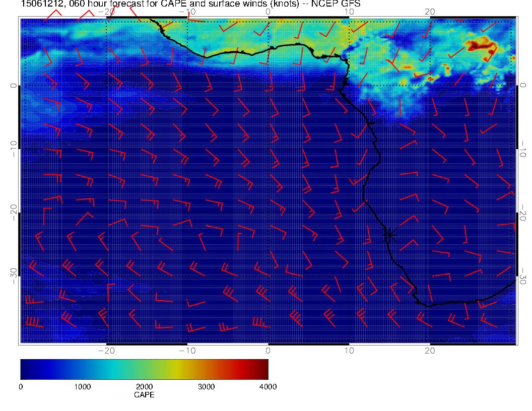This screenshot has width=532, height=411.
Task: Click the 20 longitude label on the bottom axis
Action: 430,350
